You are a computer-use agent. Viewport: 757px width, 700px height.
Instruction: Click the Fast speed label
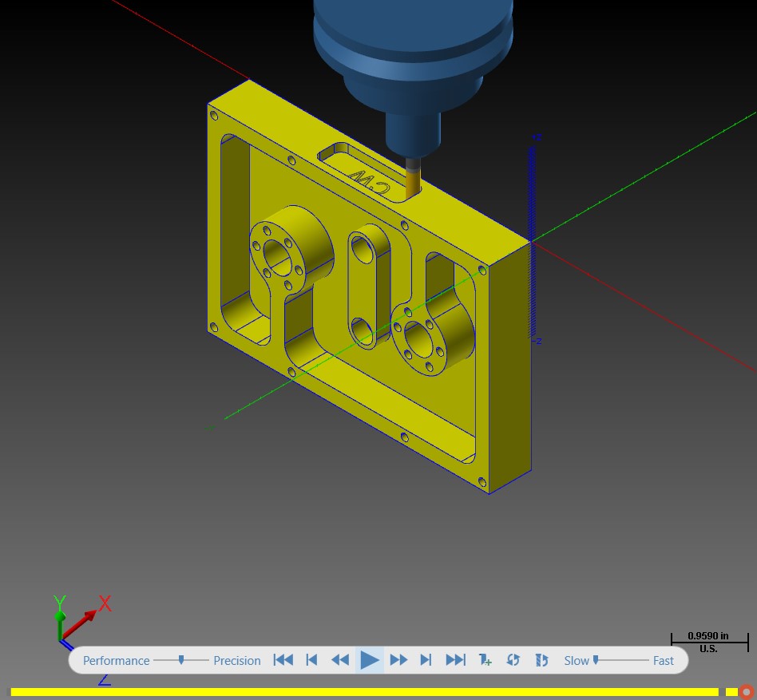[x=664, y=660]
